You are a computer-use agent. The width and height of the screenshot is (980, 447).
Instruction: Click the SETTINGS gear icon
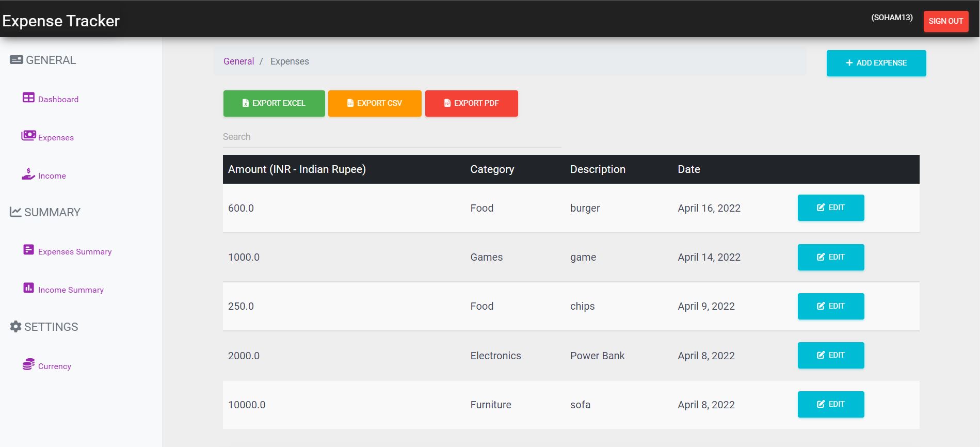(15, 327)
